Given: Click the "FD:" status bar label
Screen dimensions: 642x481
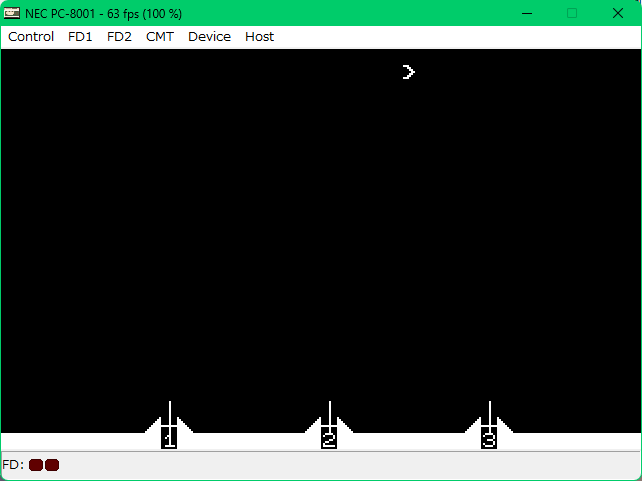Looking at the screenshot, I should point(13,465).
